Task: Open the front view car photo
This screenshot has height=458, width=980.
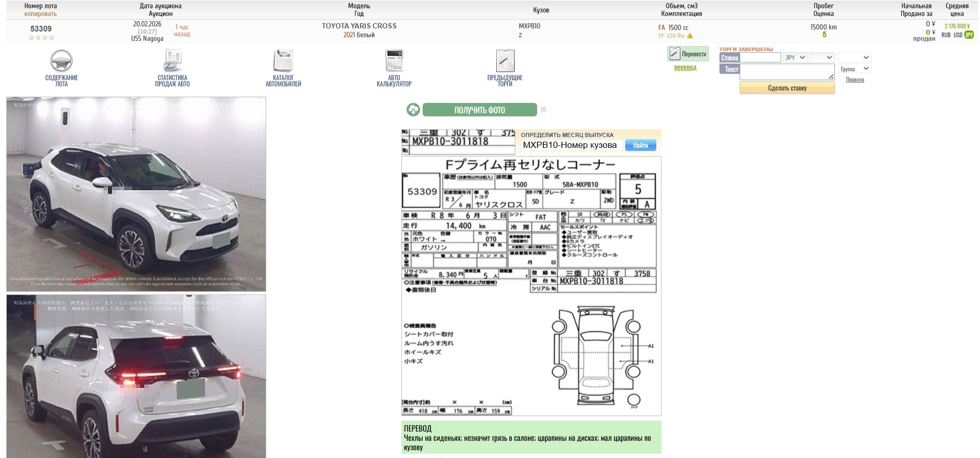Action: point(136,194)
